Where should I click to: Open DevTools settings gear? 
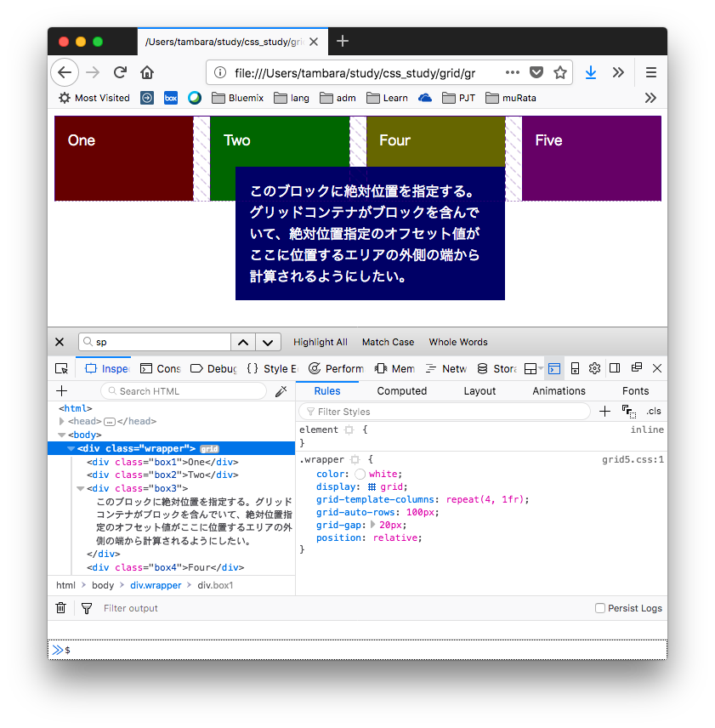[594, 368]
